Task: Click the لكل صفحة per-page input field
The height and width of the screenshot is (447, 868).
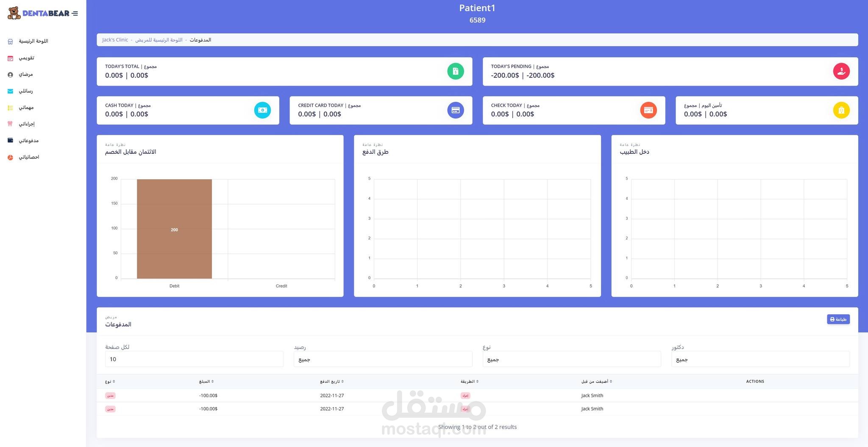Action: click(194, 359)
